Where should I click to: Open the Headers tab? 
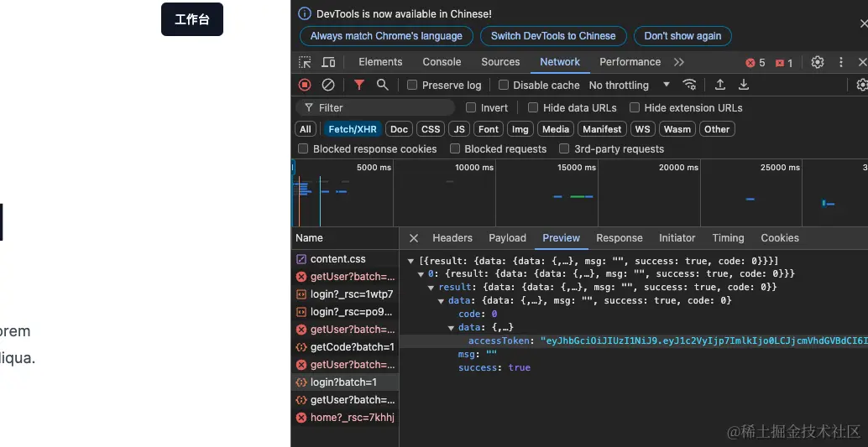(452, 238)
